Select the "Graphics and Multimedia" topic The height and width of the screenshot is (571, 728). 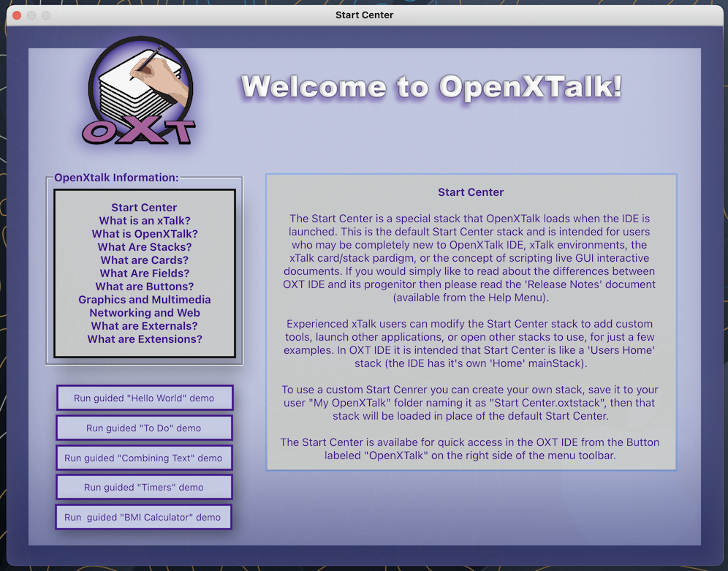pos(145,300)
